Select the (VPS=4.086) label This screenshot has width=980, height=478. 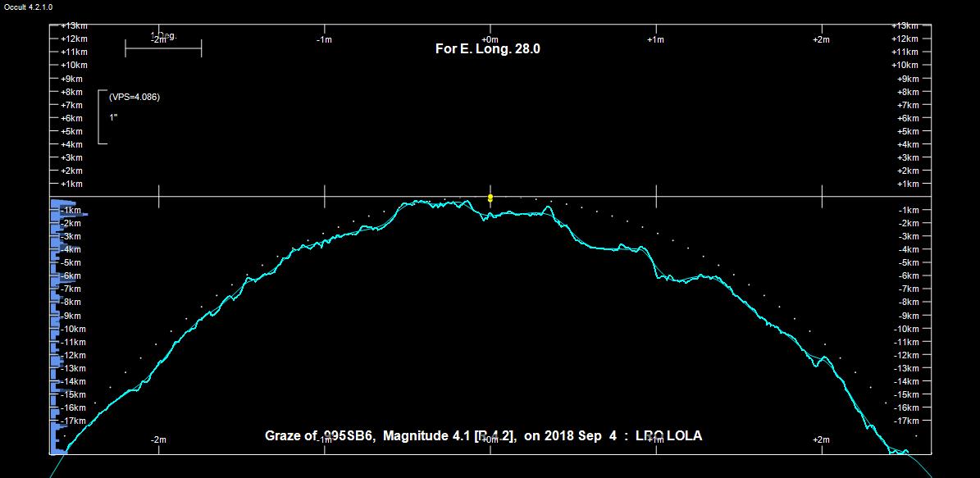tap(134, 97)
